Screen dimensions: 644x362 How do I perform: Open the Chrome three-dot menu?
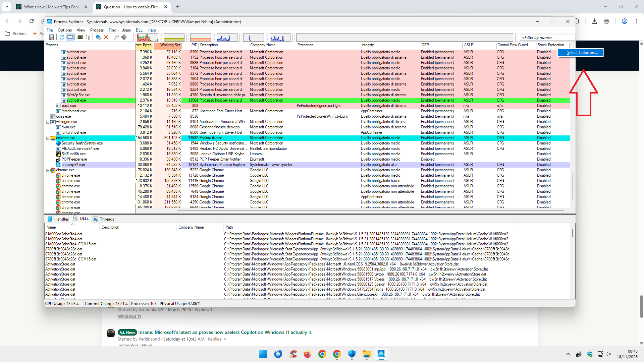637,21
